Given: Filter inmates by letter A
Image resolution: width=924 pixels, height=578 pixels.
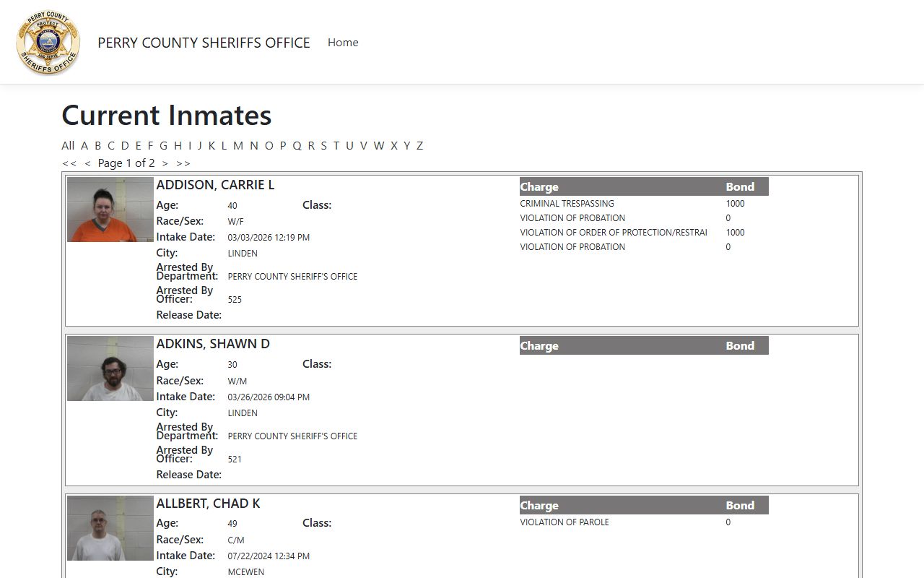Looking at the screenshot, I should click(84, 145).
